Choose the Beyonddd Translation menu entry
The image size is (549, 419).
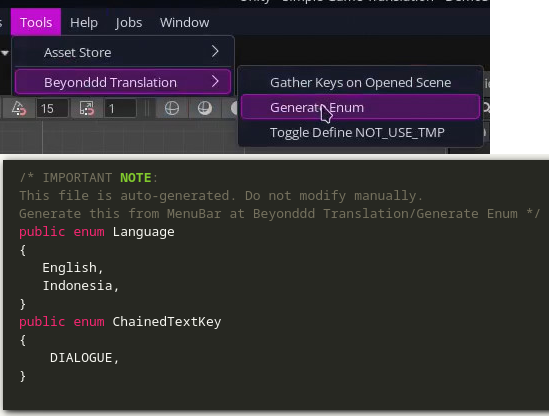(123, 82)
